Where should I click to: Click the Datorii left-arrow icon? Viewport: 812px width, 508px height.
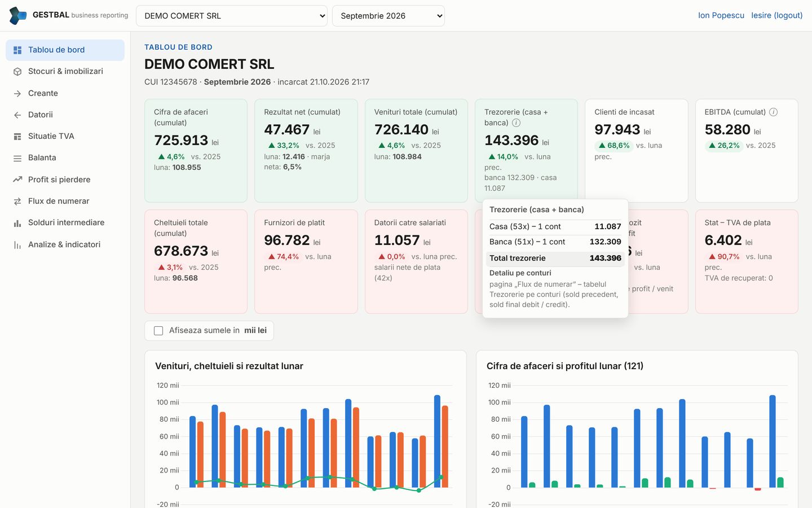pyautogui.click(x=17, y=115)
